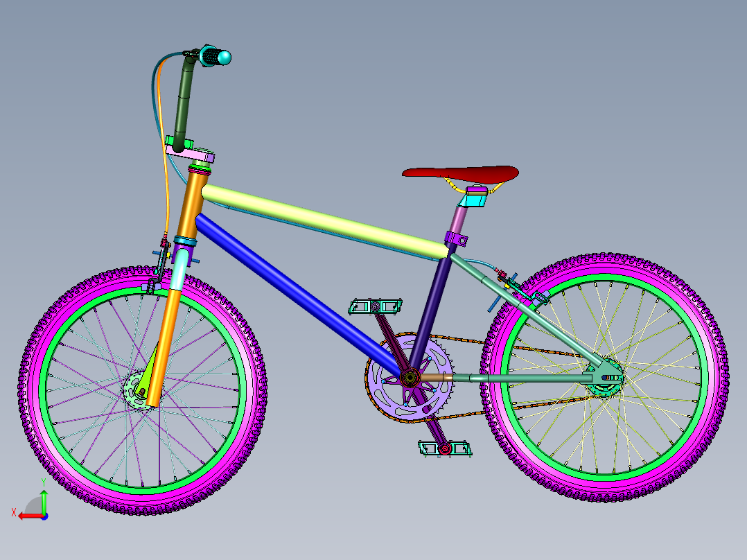Screen dimensions: 747x560
Task: Select the lower pedal
Action: (444, 449)
